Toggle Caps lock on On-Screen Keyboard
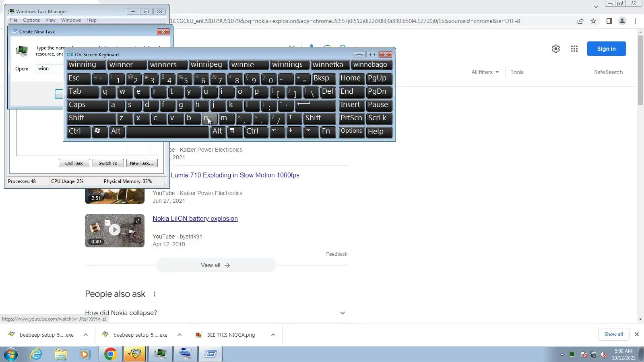Screen dimensions: 644x362 click(87, 105)
